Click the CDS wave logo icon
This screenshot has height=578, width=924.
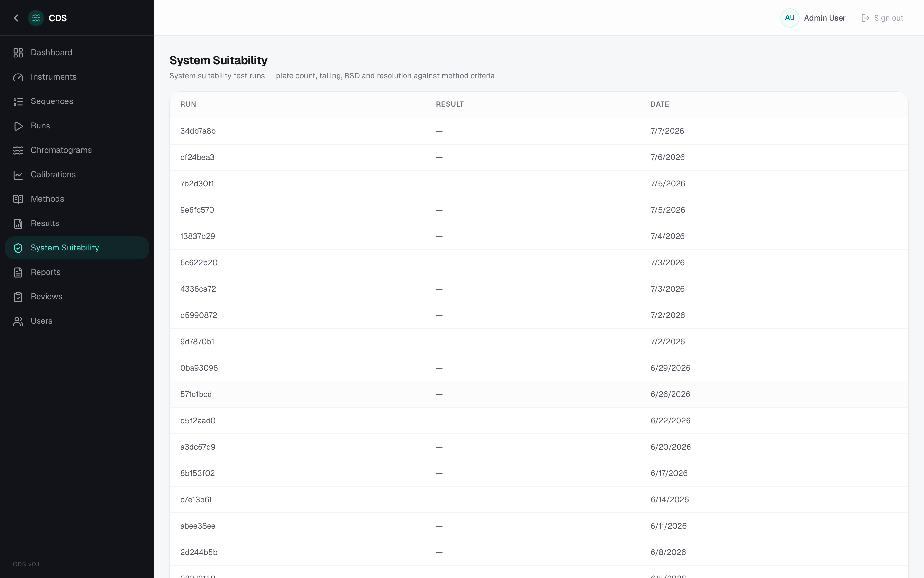click(x=36, y=18)
